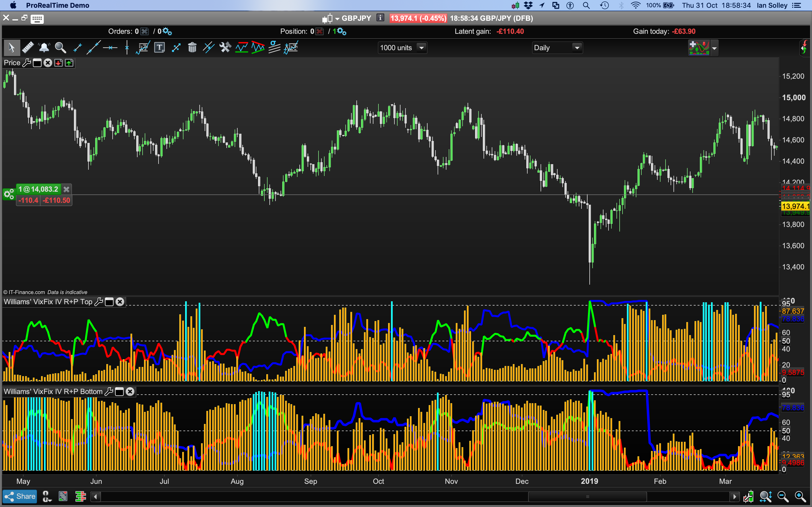Viewport: 812px width, 507px height.
Task: Select the sigma standard deviation channel tool
Action: pyautogui.click(x=274, y=48)
